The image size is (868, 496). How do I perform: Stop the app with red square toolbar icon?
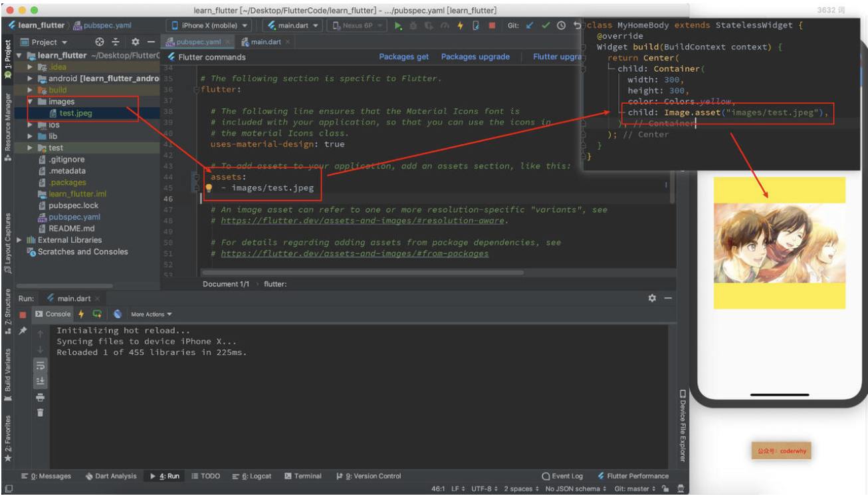(x=492, y=26)
